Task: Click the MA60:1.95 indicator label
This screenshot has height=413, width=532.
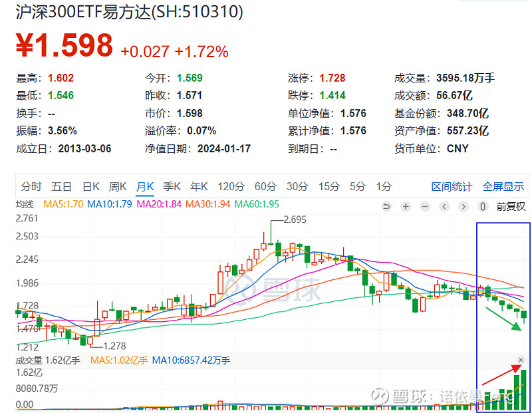Action: point(257,204)
